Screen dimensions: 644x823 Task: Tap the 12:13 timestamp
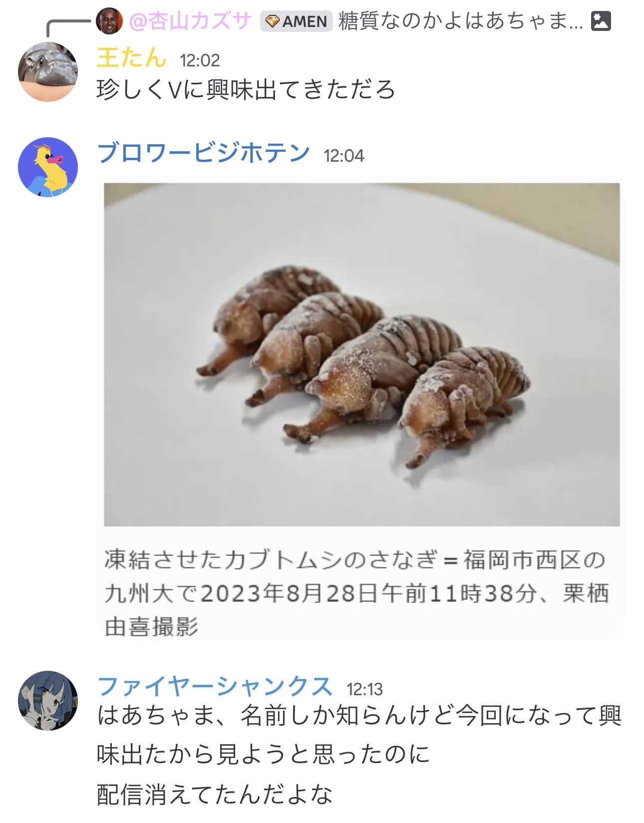[365, 689]
